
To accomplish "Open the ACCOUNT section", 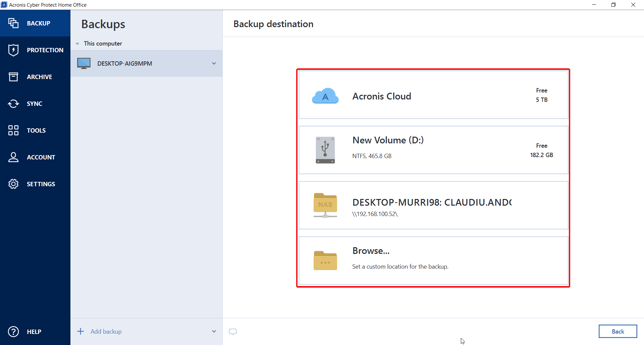I will (35, 157).
